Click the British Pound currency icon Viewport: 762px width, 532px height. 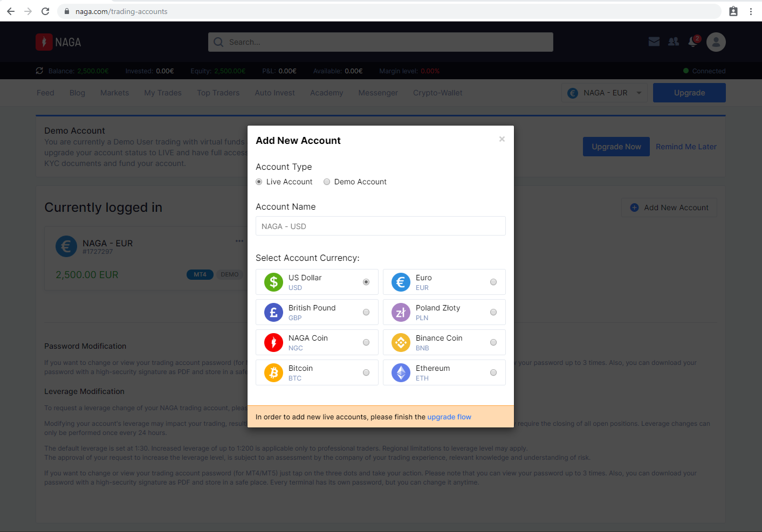click(x=273, y=312)
